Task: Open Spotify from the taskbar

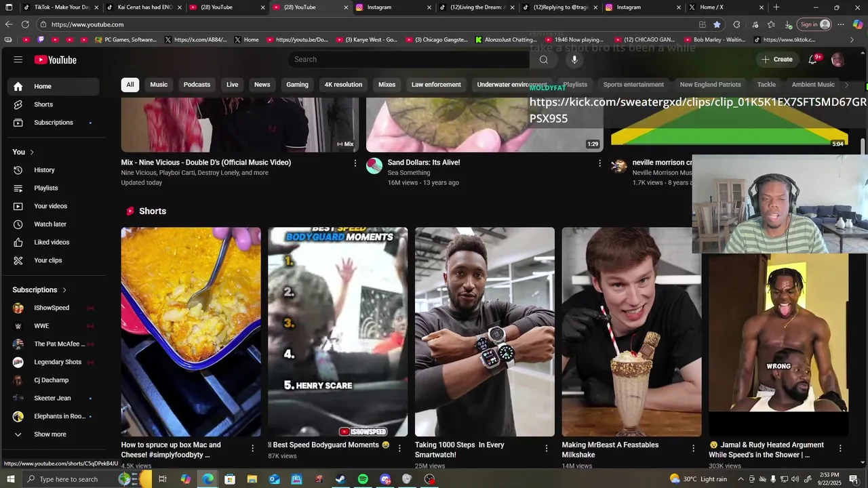Action: (363, 479)
